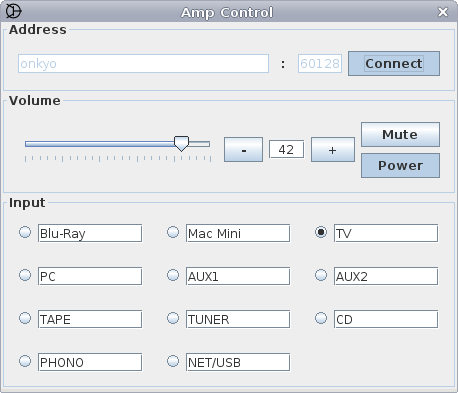Edit the TAPE input name field
458x393 pixels.
(x=90, y=319)
